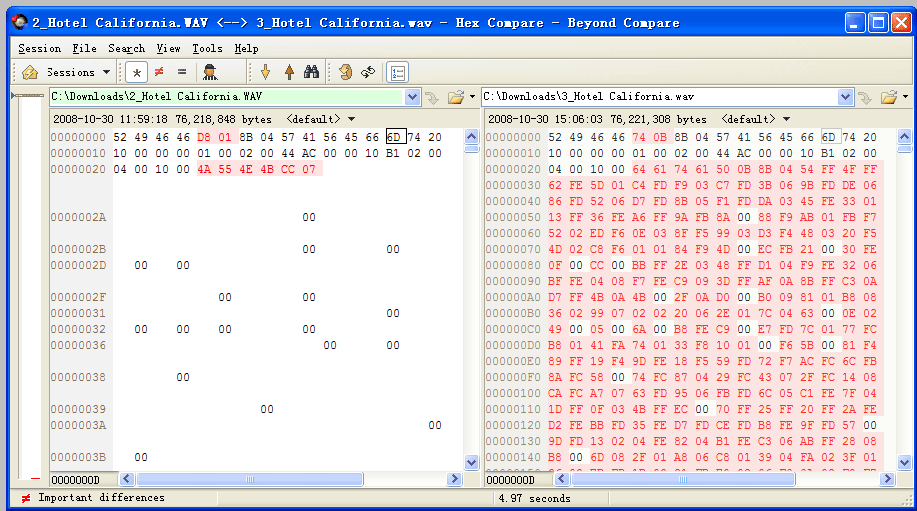The height and width of the screenshot is (511, 917).
Task: Click left pane horizontal scrollbar right arrow
Action: tap(454, 479)
